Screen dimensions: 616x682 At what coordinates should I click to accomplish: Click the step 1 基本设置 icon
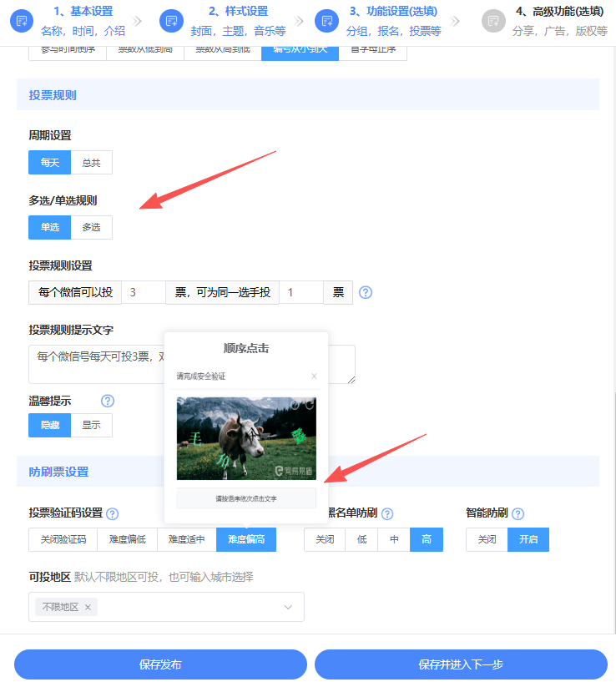(x=22, y=21)
